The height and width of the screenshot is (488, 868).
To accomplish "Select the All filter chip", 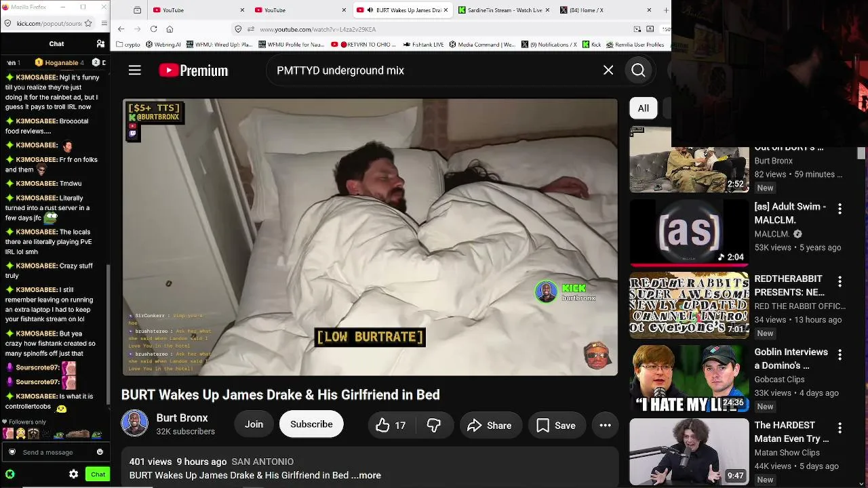I will [x=643, y=108].
